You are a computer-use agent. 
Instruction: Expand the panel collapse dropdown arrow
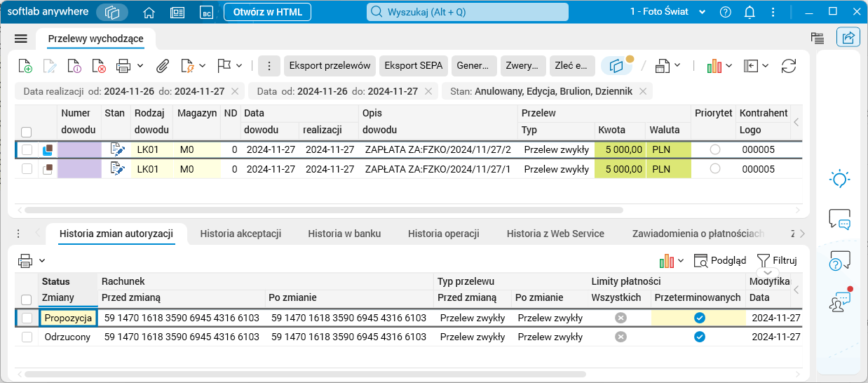(766, 66)
